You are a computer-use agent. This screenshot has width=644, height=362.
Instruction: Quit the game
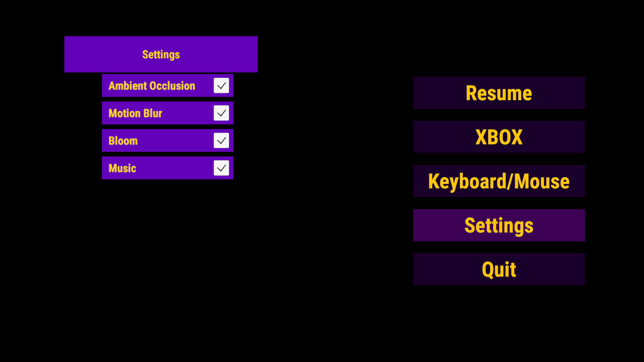tap(499, 269)
